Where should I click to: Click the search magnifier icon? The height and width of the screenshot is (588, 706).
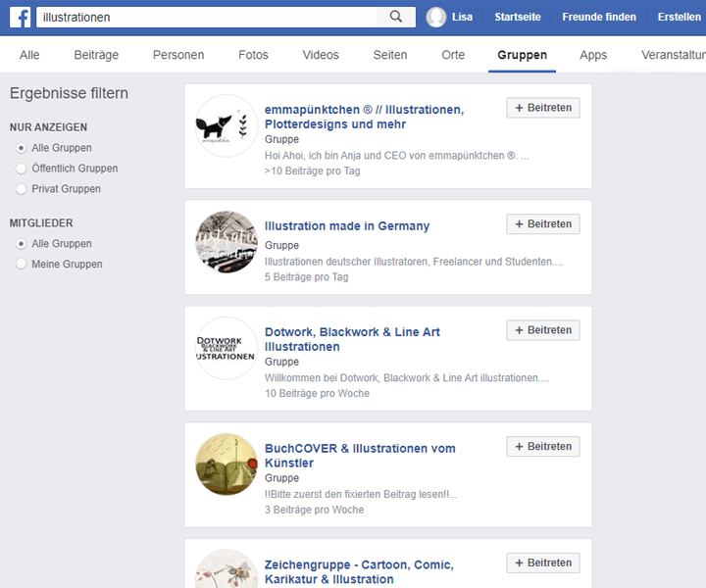coord(395,17)
